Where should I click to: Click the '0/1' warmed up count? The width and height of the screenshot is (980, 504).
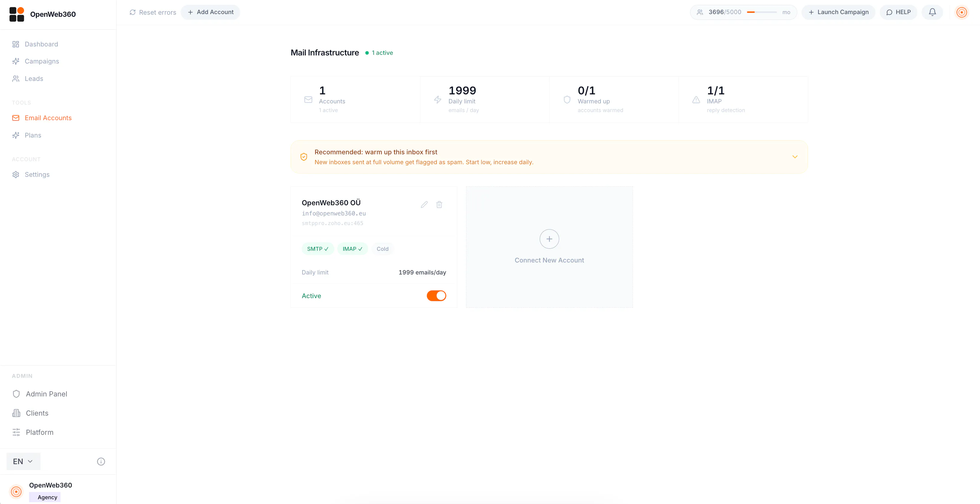click(586, 90)
